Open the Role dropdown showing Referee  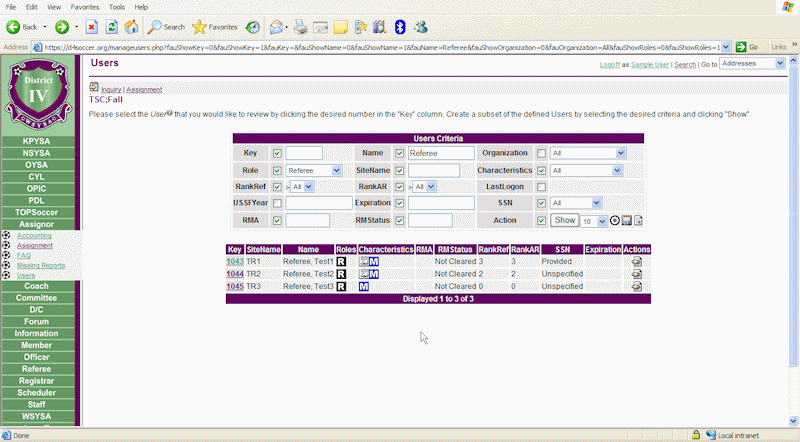[314, 170]
